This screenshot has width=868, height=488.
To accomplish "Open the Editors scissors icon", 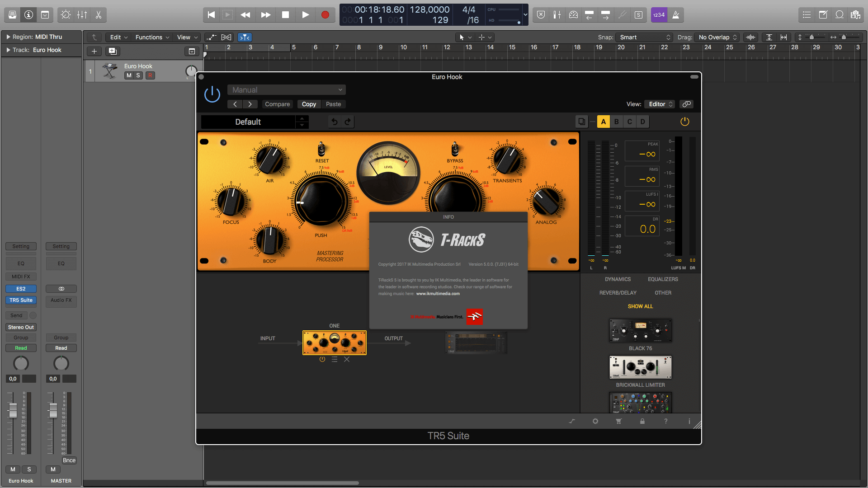I will tap(98, 15).
